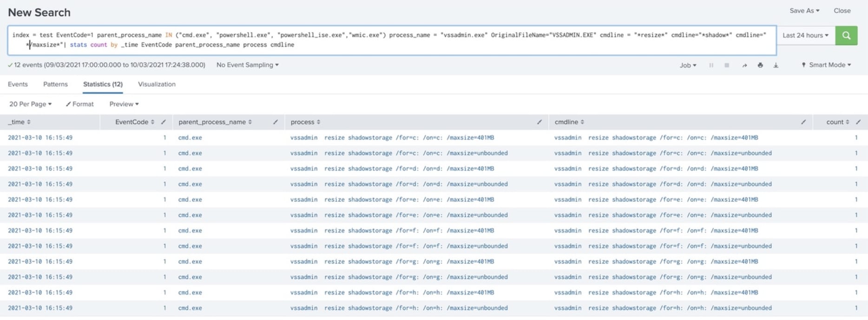Click the Close link
This screenshot has width=868, height=320.
click(x=842, y=11)
